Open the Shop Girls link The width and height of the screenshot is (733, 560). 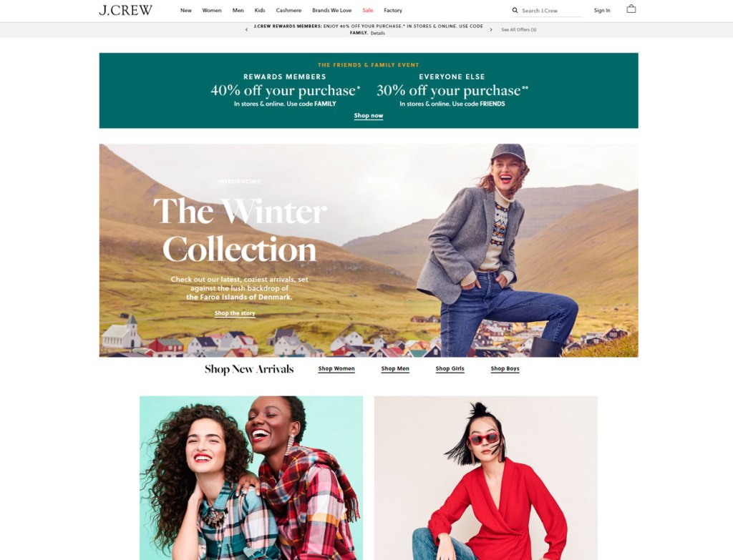click(x=450, y=368)
